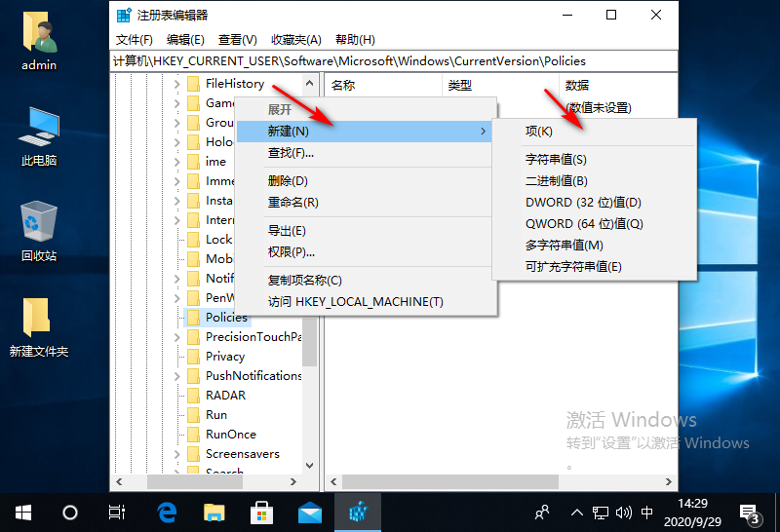Click the Run folder icon
Viewport: 780px width, 532px height.
[x=193, y=415]
